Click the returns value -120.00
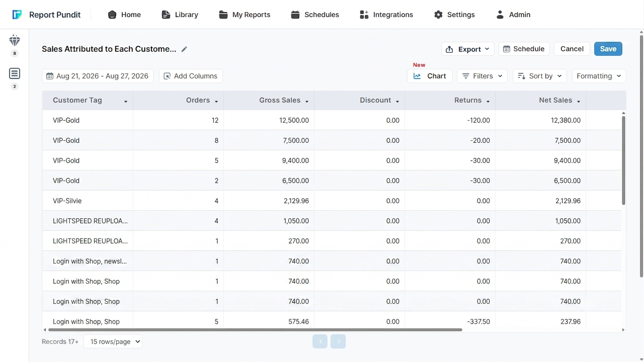644x362 pixels. pos(478,120)
